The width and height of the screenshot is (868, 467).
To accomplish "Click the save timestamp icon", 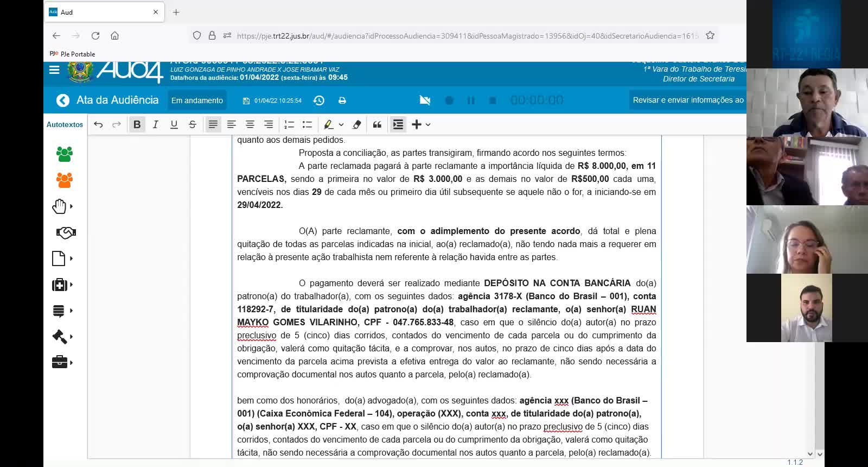I will pos(246,100).
